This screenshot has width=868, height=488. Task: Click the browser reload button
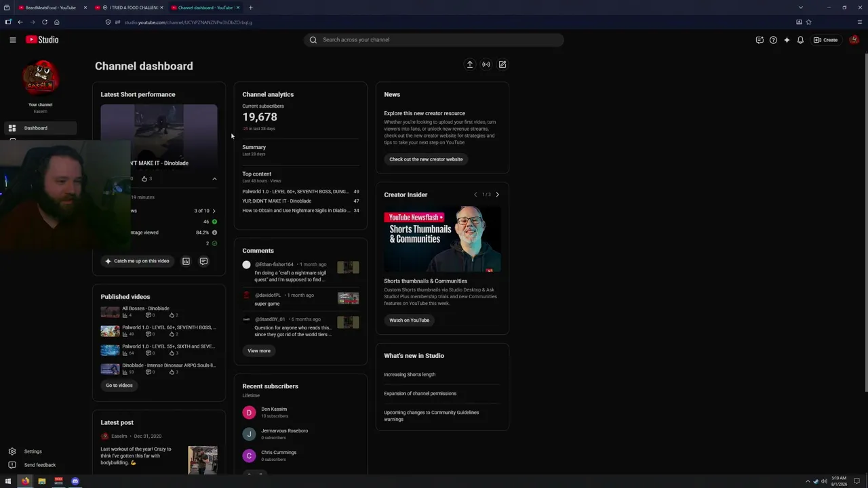pos(45,22)
